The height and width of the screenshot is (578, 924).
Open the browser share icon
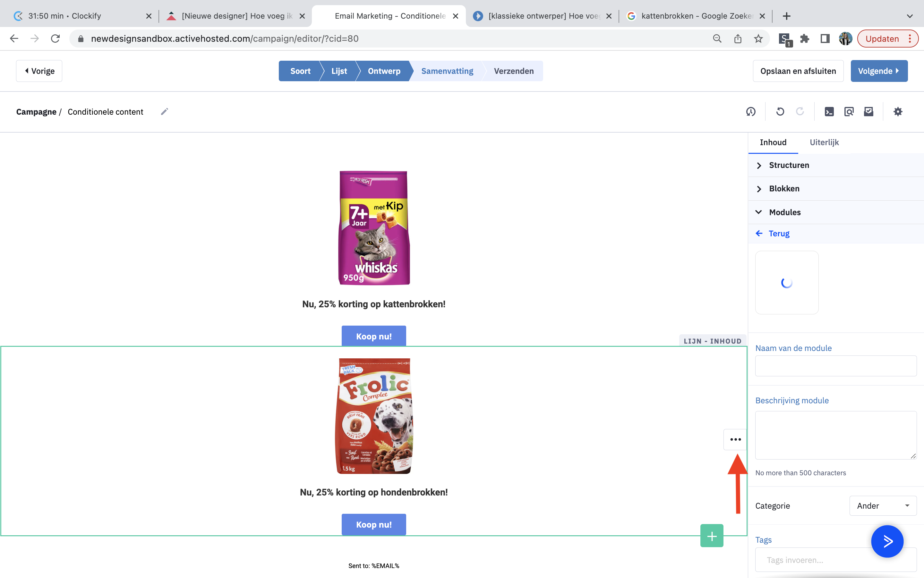[738, 39]
